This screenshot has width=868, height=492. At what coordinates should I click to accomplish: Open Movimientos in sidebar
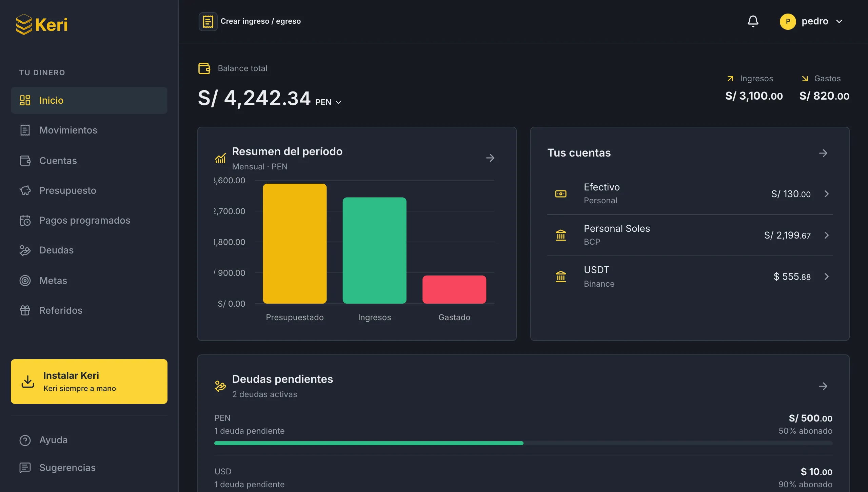click(x=89, y=130)
